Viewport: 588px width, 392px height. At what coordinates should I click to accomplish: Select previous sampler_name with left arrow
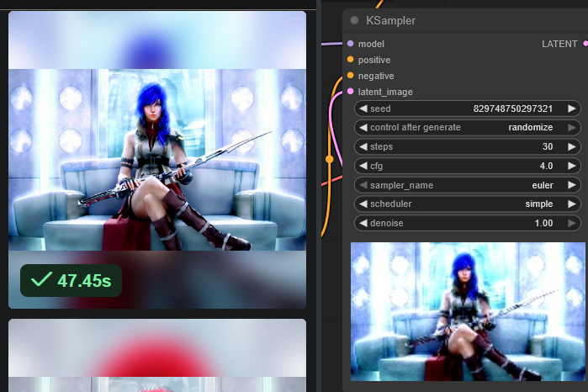[x=363, y=185]
